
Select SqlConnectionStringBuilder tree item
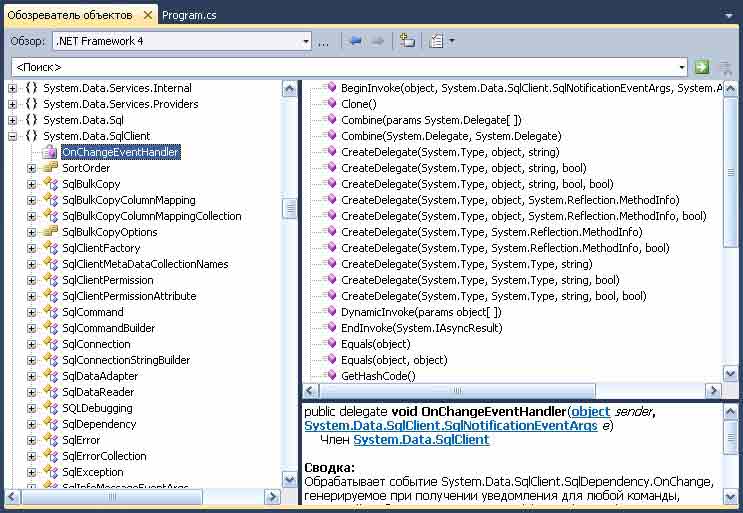coord(126,360)
